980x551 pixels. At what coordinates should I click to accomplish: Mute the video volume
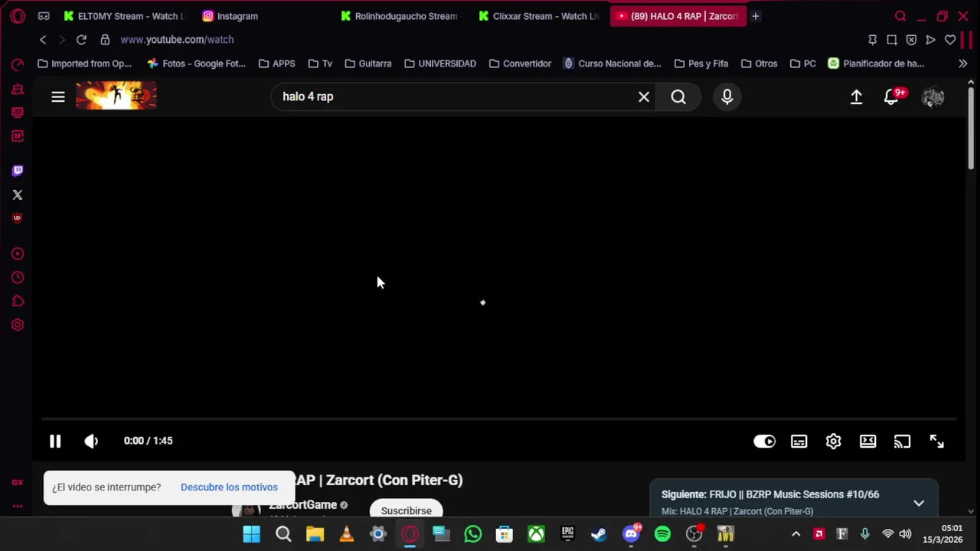coord(91,441)
